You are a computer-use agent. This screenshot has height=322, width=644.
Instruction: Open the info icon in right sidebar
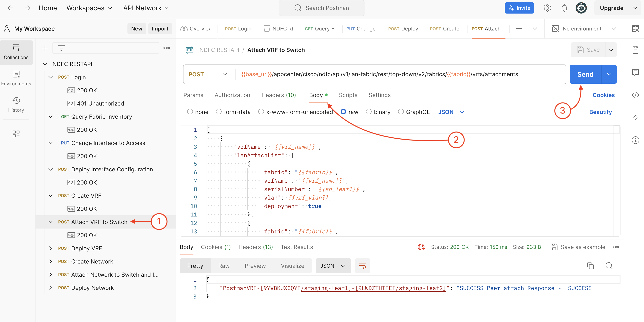[635, 140]
